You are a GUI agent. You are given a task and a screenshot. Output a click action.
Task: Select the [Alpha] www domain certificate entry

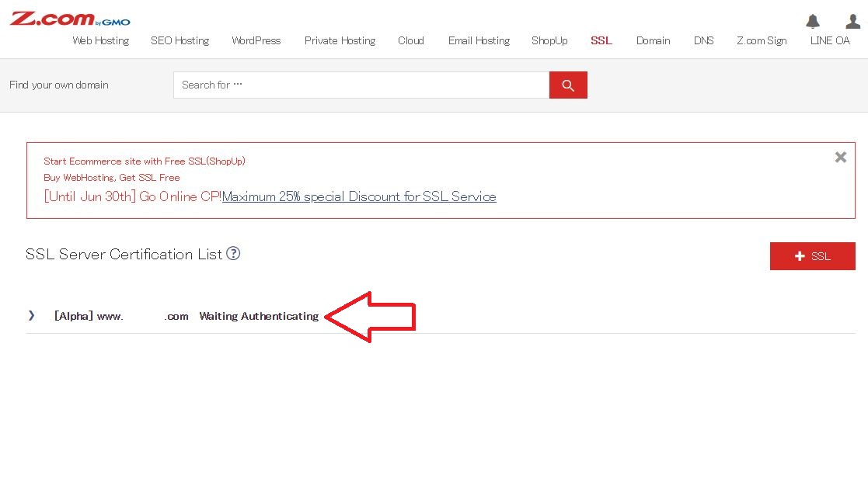coord(121,316)
